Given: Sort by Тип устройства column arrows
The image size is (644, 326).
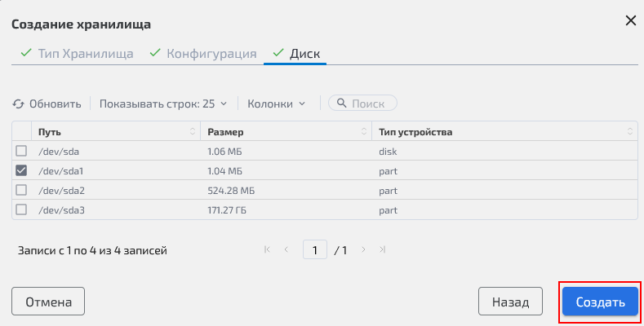Looking at the screenshot, I should pos(630,131).
